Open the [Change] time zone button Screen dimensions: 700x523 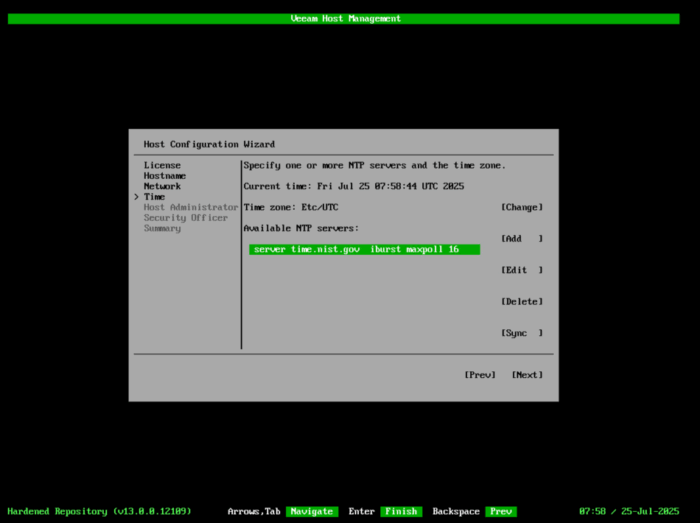[522, 207]
